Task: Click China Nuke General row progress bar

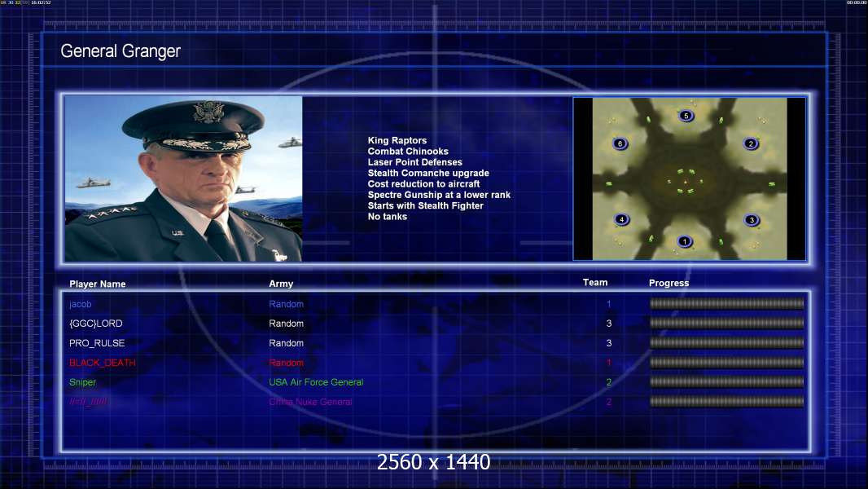Action: [x=726, y=402]
